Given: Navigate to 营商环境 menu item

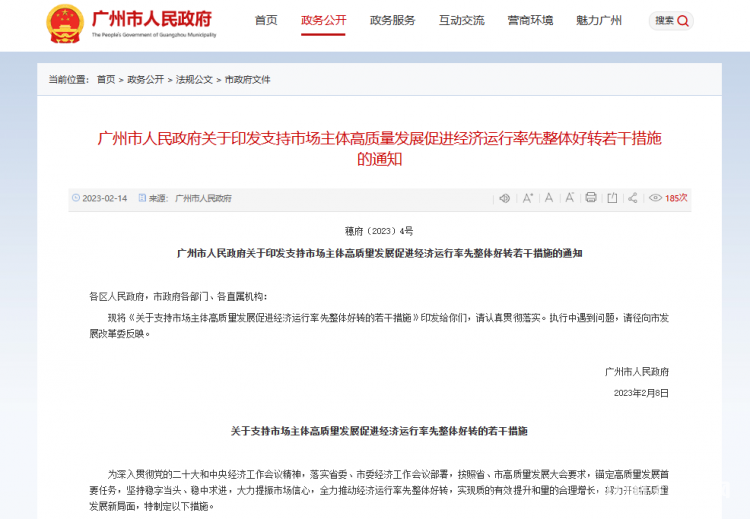Looking at the screenshot, I should click(530, 20).
